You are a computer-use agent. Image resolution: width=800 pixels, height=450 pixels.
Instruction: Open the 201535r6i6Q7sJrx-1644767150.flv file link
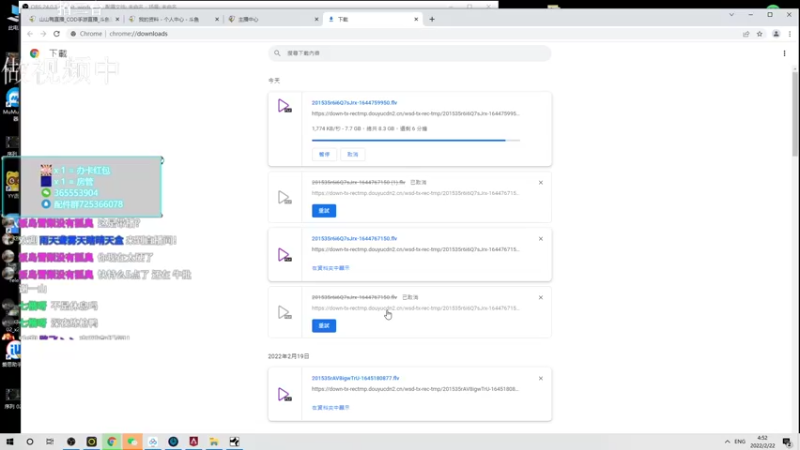coord(354,238)
